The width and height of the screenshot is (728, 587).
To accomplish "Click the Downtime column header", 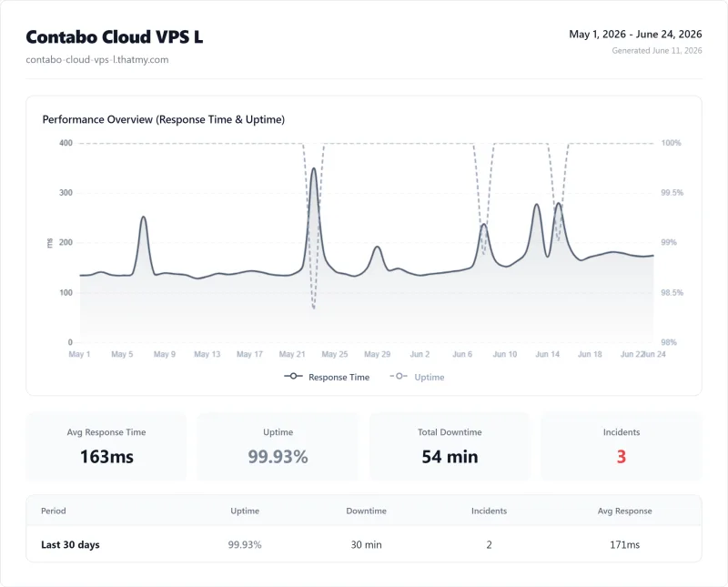I will click(366, 511).
